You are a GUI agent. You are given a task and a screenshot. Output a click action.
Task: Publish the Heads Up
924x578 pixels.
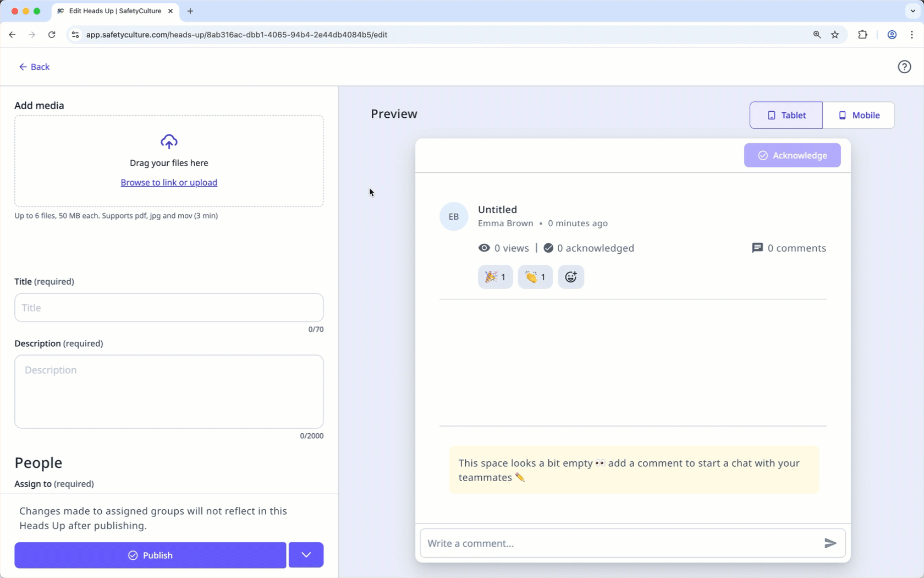pos(150,555)
